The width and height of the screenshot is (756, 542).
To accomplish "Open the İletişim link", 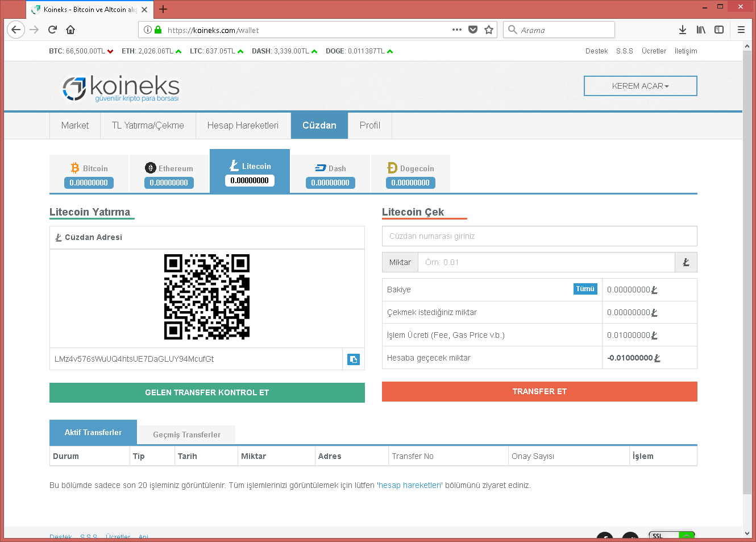I will pyautogui.click(x=686, y=51).
